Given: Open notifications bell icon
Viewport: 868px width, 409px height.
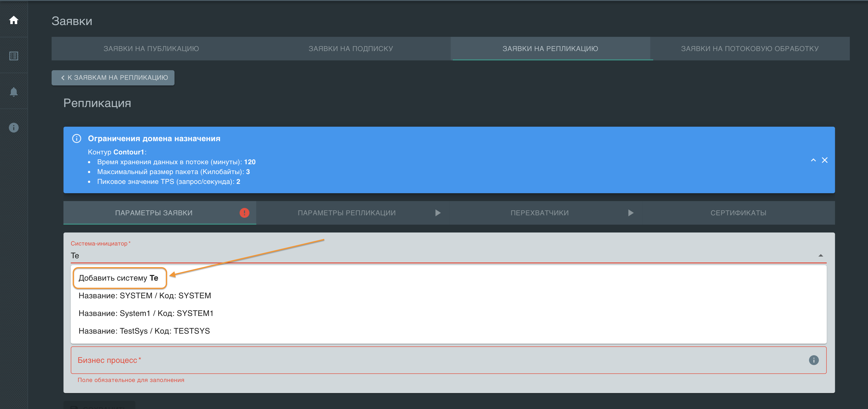Looking at the screenshot, I should [14, 92].
